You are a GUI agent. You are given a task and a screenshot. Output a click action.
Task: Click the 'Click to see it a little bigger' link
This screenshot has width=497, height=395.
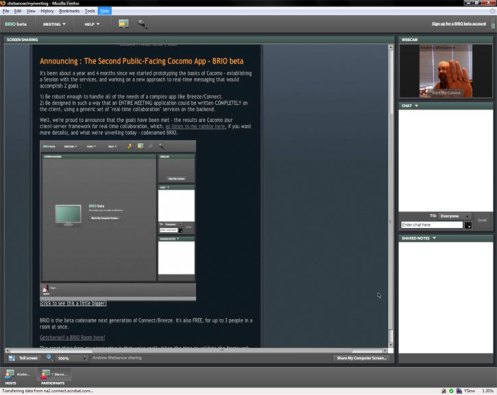click(x=73, y=303)
